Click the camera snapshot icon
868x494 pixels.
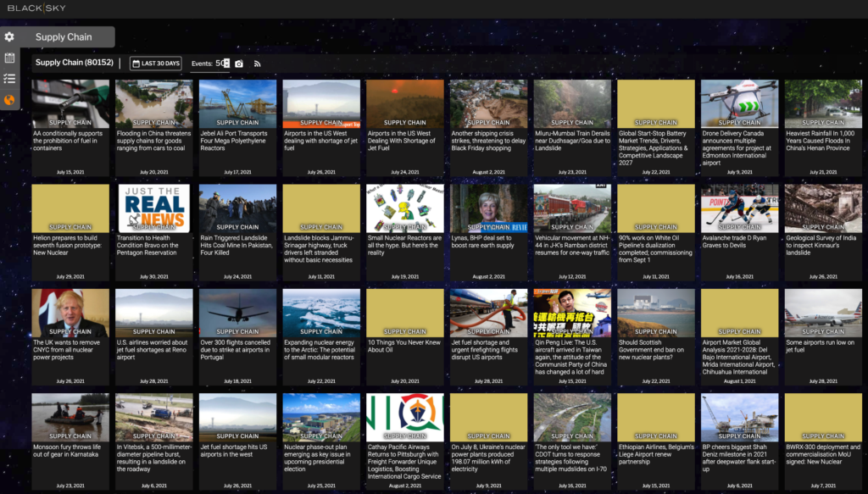239,64
